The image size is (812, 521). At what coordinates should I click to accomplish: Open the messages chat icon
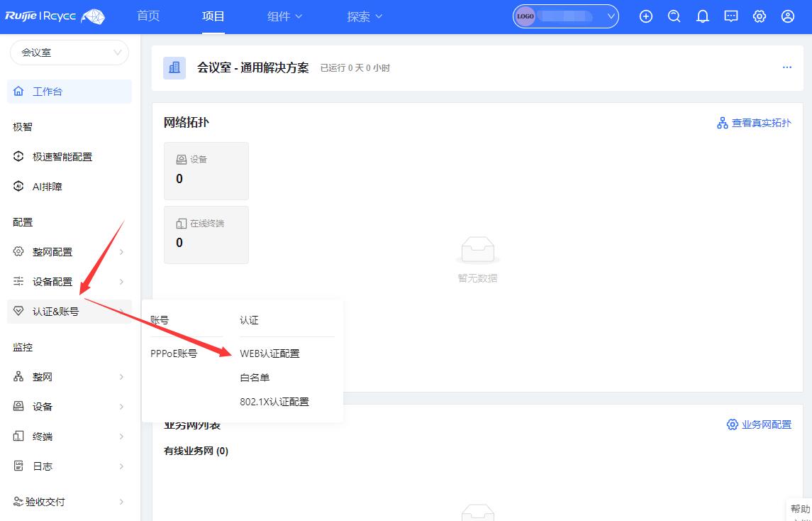click(731, 16)
